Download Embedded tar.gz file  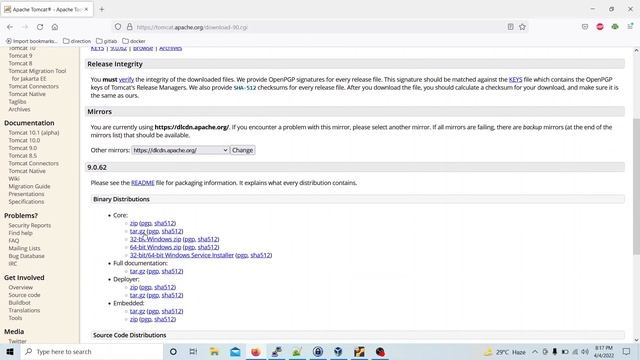[x=137, y=311]
